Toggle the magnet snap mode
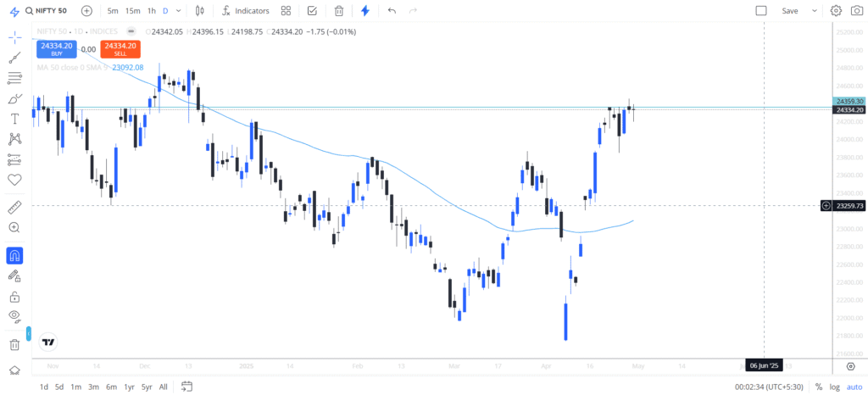Viewport: 868px width, 395px height. 15,256
